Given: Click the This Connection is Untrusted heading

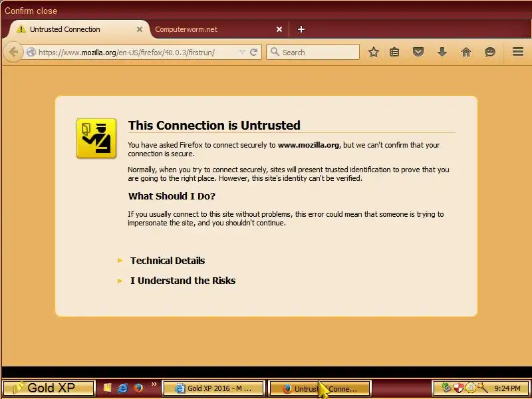Looking at the screenshot, I should [214, 125].
